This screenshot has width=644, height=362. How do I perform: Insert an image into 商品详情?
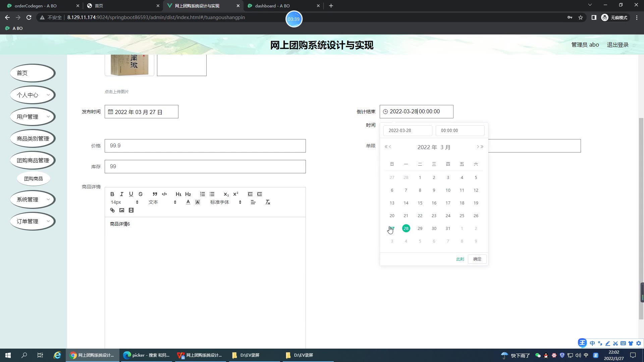click(122, 210)
